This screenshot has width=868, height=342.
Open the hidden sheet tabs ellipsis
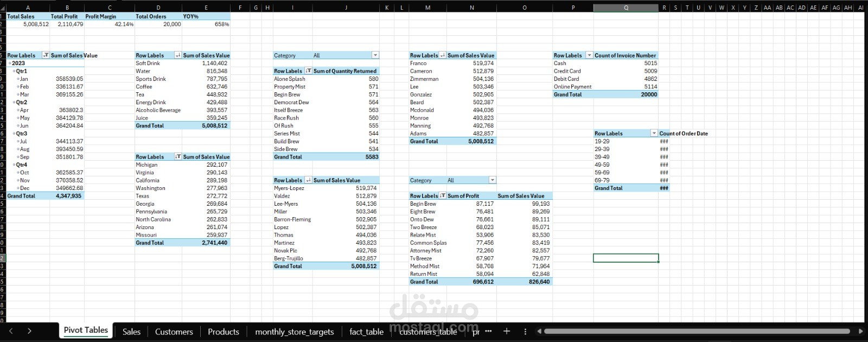[x=488, y=331]
